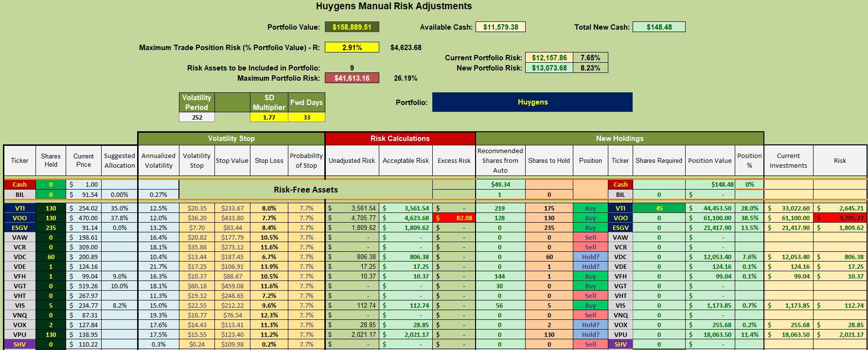Select the Excess Risk column header
Image resolution: width=868 pixels, height=350 pixels.
[x=454, y=160]
